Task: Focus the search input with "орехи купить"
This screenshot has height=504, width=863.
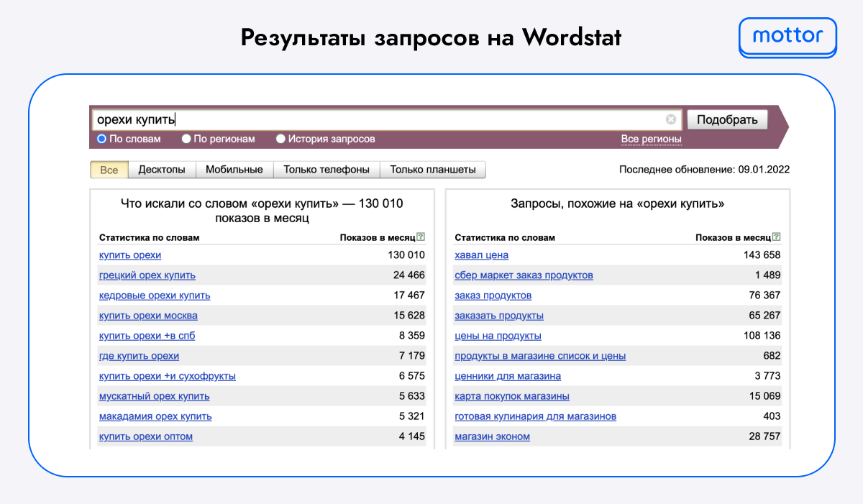Action: [386, 120]
